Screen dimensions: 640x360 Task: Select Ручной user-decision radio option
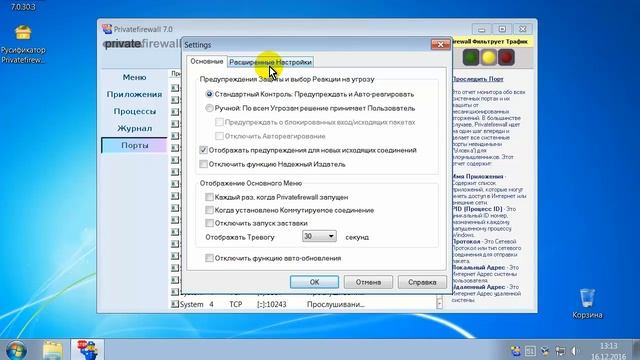coord(209,108)
